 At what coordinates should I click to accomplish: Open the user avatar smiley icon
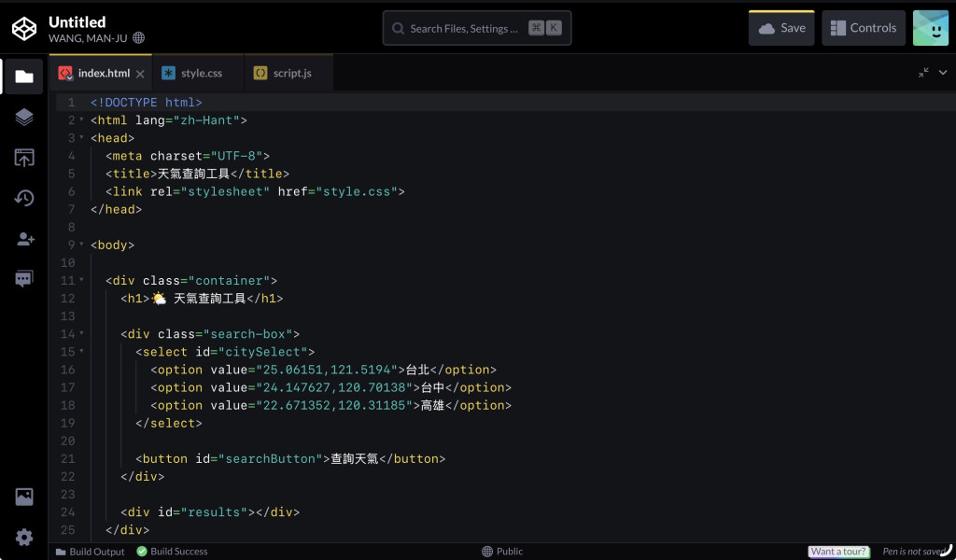(931, 28)
